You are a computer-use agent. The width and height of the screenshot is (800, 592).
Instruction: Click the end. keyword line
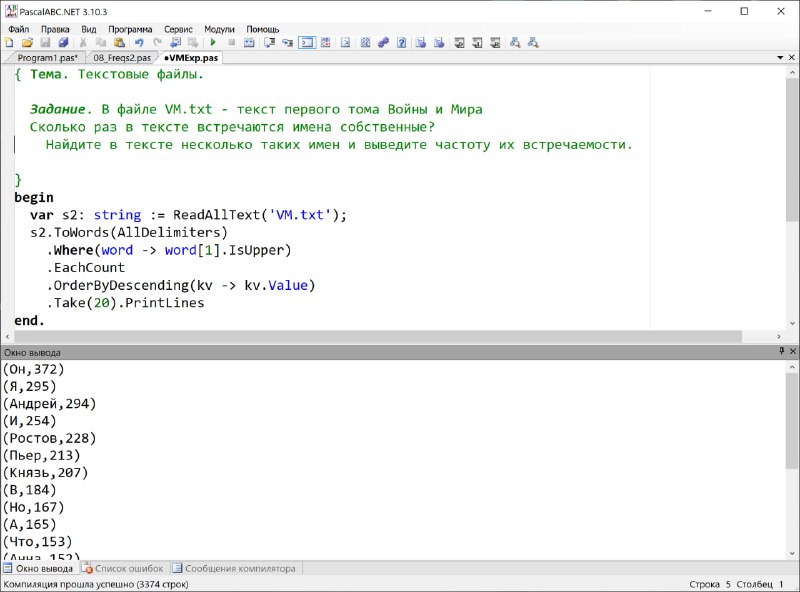coord(29,320)
